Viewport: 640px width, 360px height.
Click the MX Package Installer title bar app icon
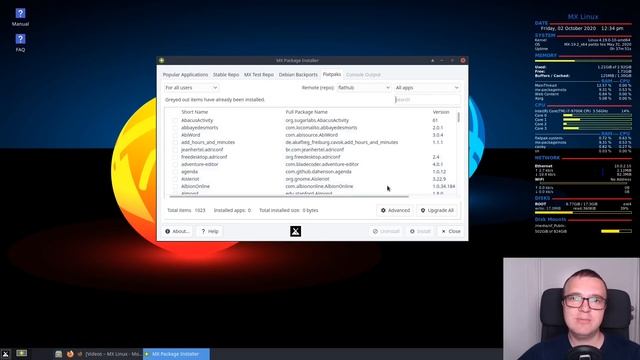click(162, 60)
